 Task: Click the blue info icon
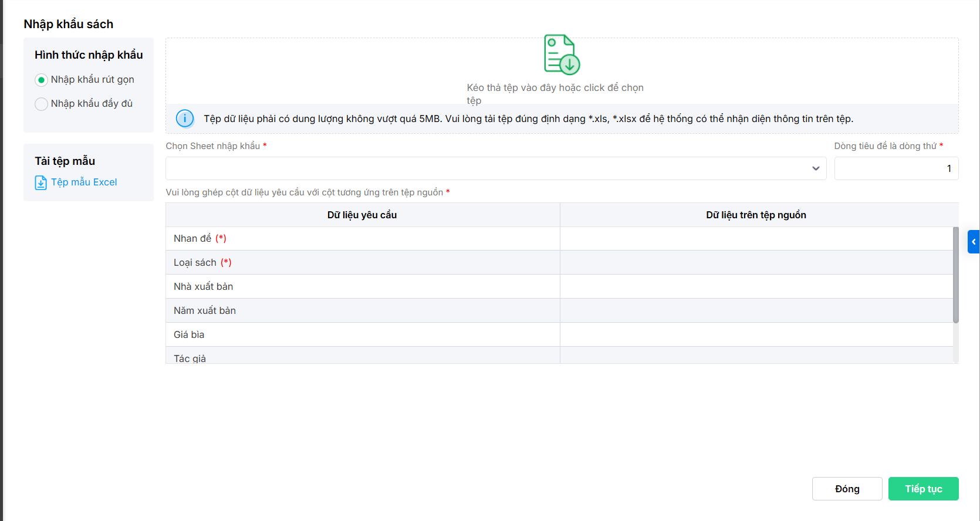click(185, 119)
